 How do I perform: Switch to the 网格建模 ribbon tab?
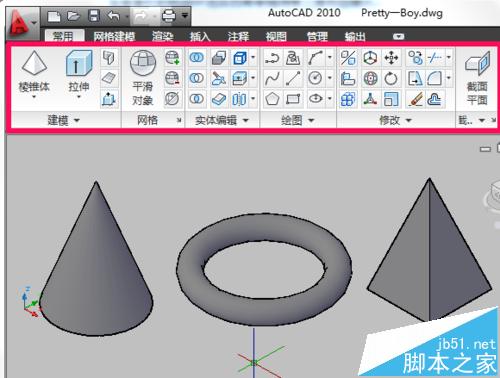tap(114, 36)
